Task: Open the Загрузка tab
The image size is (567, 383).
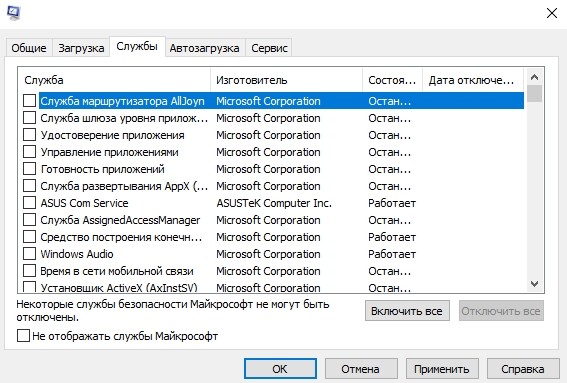Action: pyautogui.click(x=81, y=48)
